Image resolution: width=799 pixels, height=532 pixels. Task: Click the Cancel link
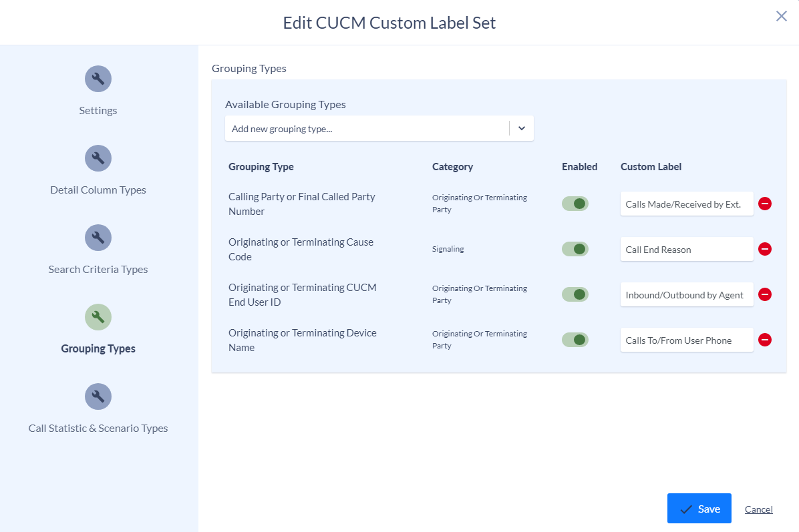(x=758, y=509)
